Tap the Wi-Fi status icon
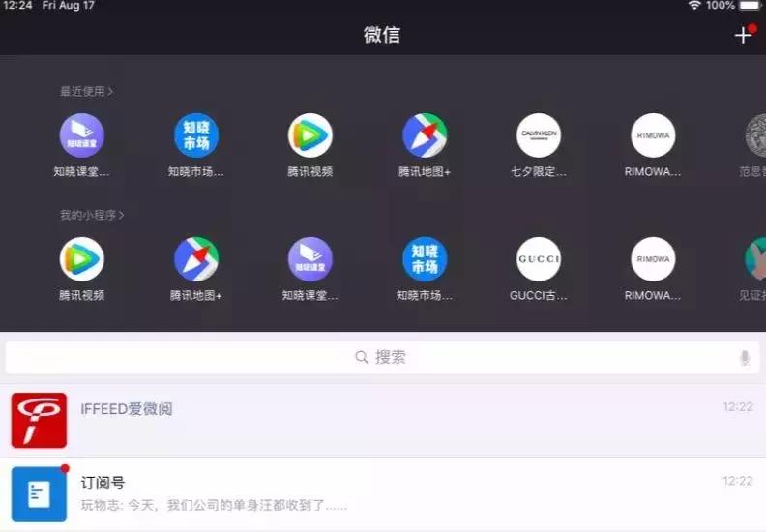This screenshot has height=532, width=766. point(694,6)
